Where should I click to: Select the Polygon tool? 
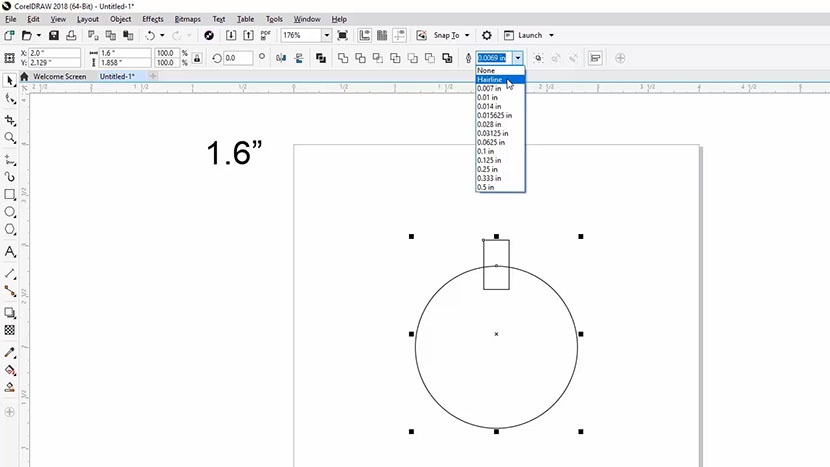click(10, 230)
